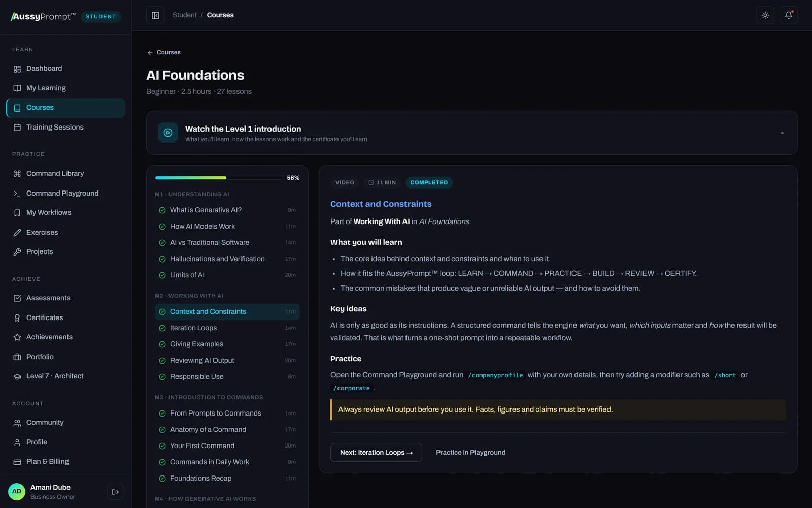812x508 pixels.
Task: Click the /corporate modifier code
Action: click(x=352, y=388)
